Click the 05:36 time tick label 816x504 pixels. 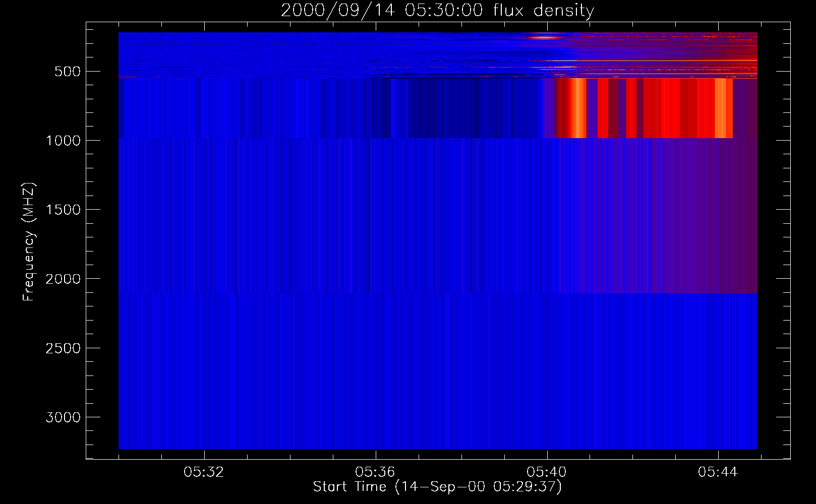point(375,472)
